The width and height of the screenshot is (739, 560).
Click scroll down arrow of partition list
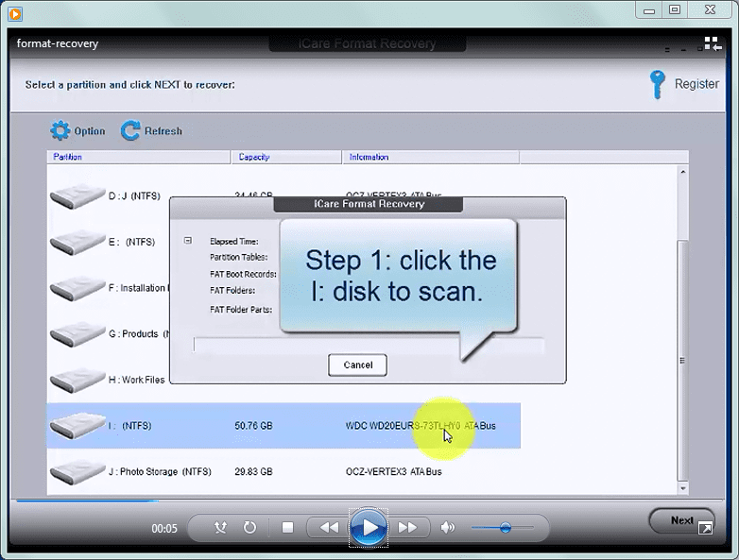click(x=683, y=488)
